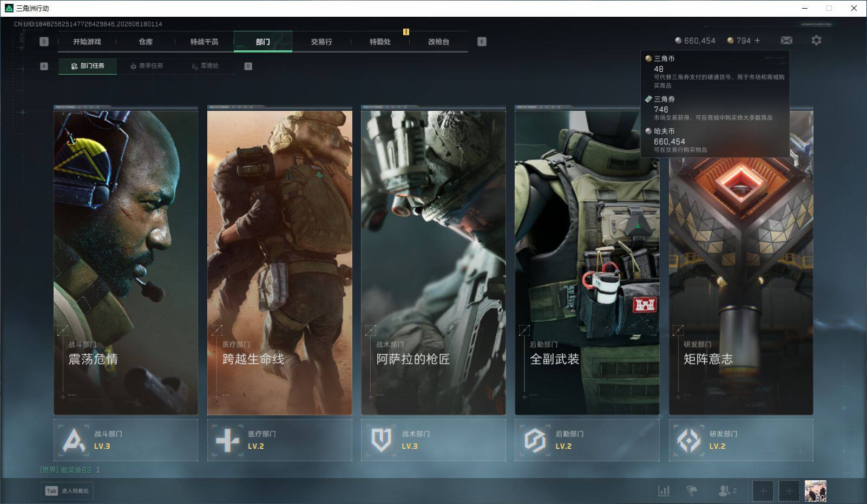Switch to the 仓库 tab
This screenshot has height=504, width=867.
tap(146, 42)
